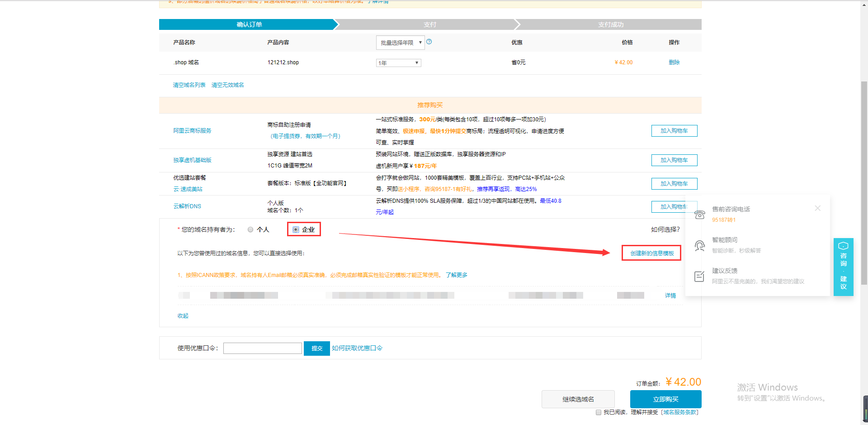This screenshot has height=425, width=868.
Task: Select 个人 as domain holder
Action: (250, 229)
